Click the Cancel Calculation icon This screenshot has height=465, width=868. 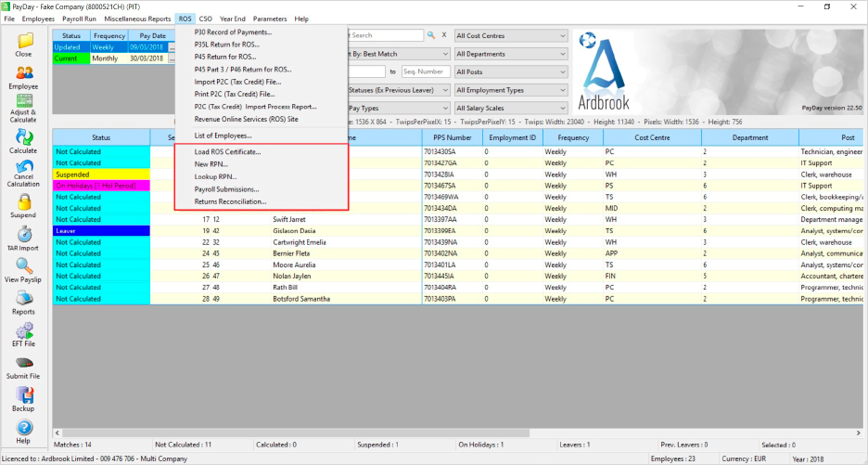pyautogui.click(x=24, y=166)
